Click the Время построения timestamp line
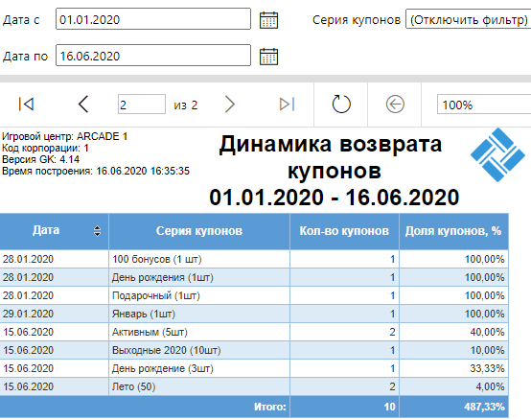This screenshot has width=531, height=420. pyautogui.click(x=96, y=171)
